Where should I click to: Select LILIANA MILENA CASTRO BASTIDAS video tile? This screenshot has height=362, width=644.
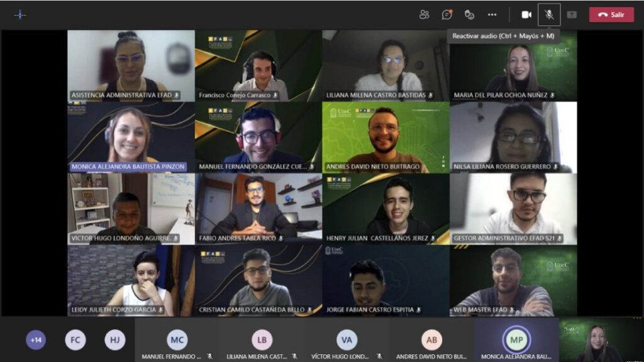pos(386,65)
